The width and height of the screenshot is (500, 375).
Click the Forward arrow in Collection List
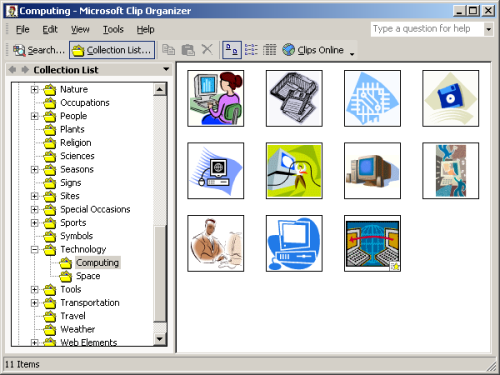25,70
